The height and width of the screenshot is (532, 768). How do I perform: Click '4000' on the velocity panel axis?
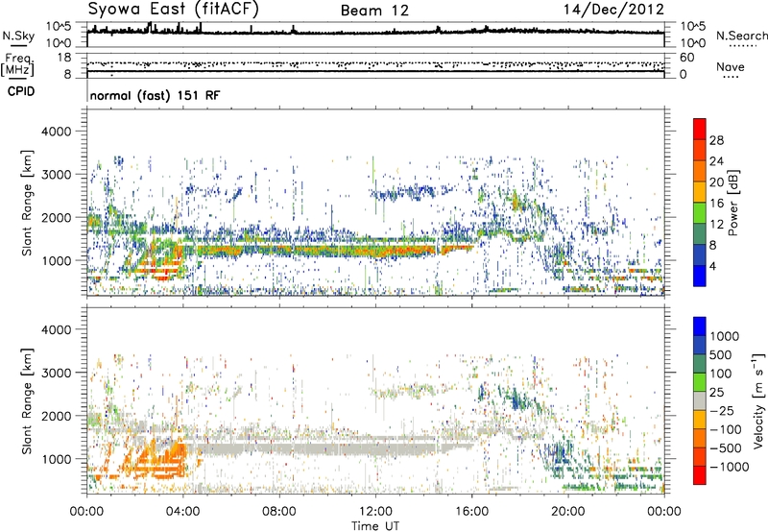(x=57, y=329)
